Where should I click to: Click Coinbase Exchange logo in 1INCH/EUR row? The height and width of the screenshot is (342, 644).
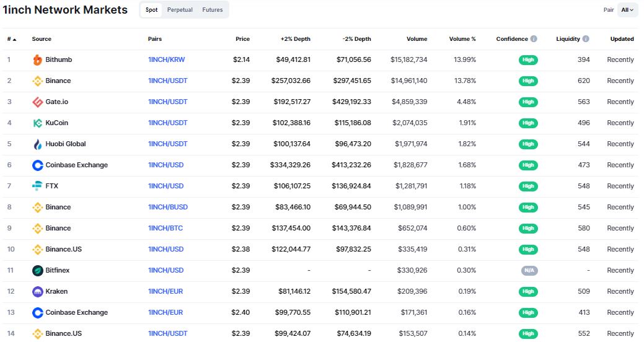[37, 312]
